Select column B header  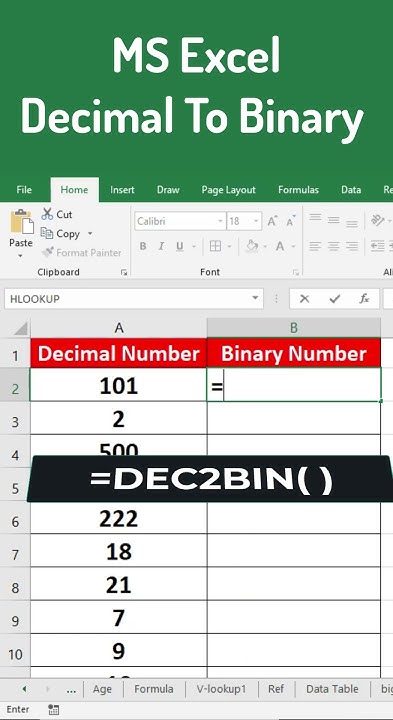click(293, 328)
